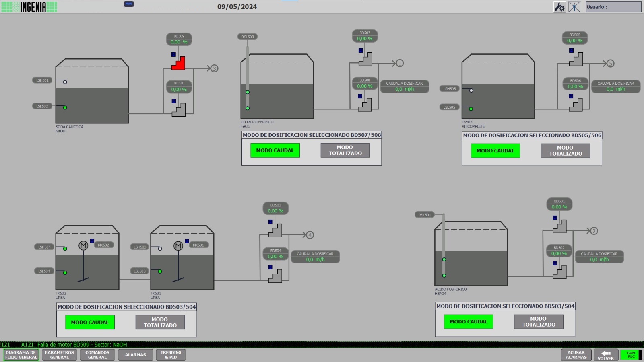Viewport: 644px width, 362px height.
Task: Enable MODO CAUDAL under the urea tanks
Action: [x=90, y=322]
